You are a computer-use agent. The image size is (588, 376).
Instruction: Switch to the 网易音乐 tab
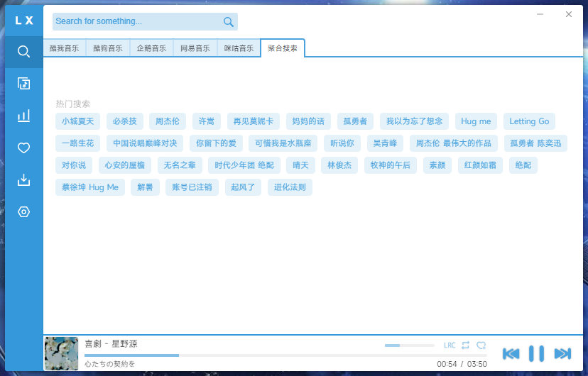tap(195, 48)
